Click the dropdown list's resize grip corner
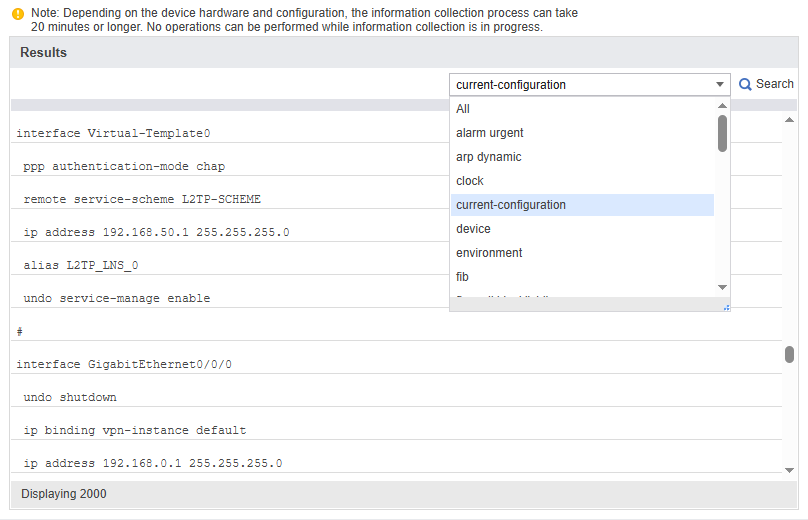The height and width of the screenshot is (520, 808). pyautogui.click(x=726, y=307)
